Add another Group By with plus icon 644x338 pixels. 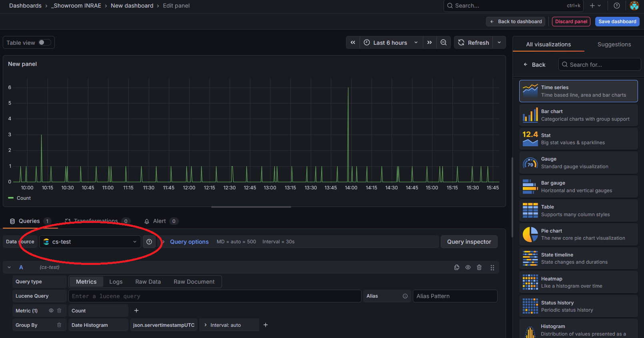point(266,325)
